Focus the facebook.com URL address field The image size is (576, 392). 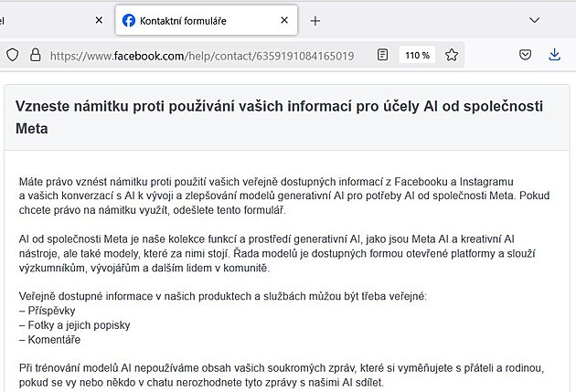pyautogui.click(x=201, y=55)
